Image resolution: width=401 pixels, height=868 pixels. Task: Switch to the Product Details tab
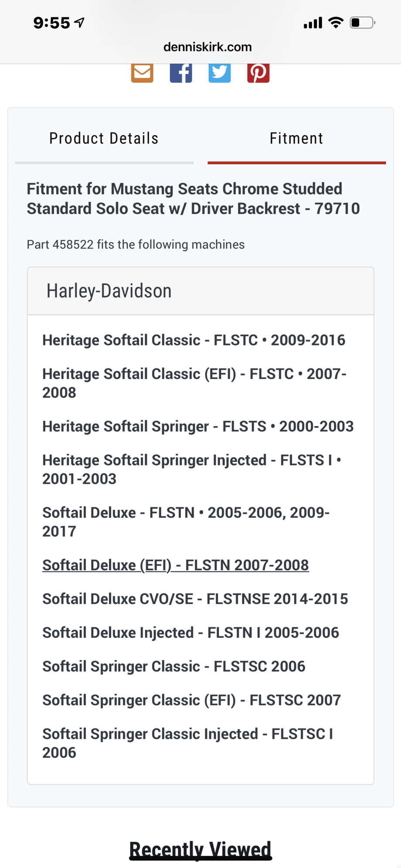pyautogui.click(x=104, y=139)
